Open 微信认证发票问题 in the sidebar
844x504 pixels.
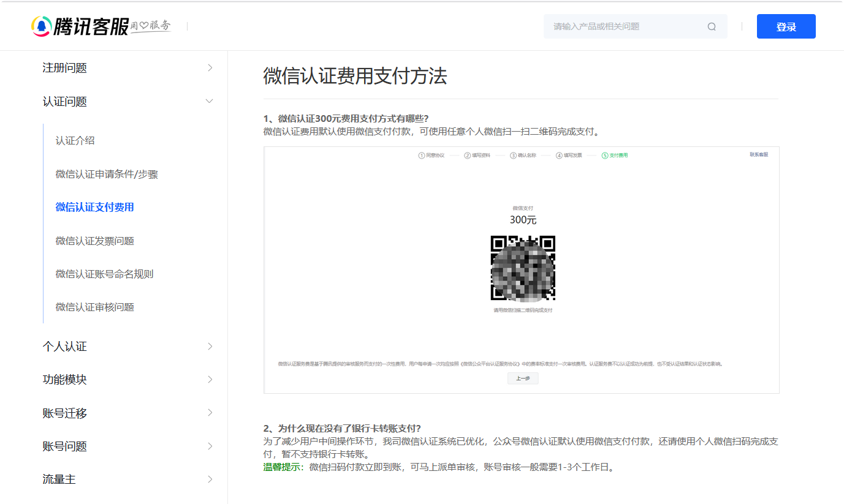coord(94,241)
